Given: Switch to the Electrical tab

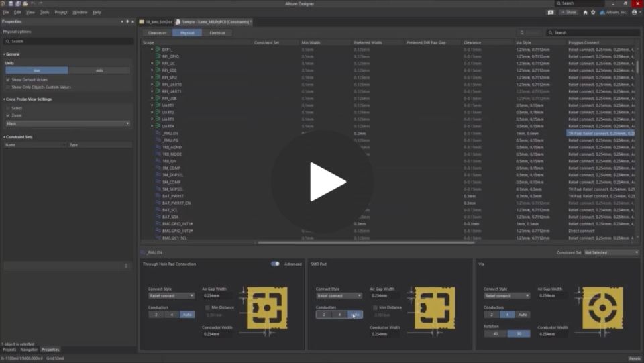Looking at the screenshot, I should (217, 33).
